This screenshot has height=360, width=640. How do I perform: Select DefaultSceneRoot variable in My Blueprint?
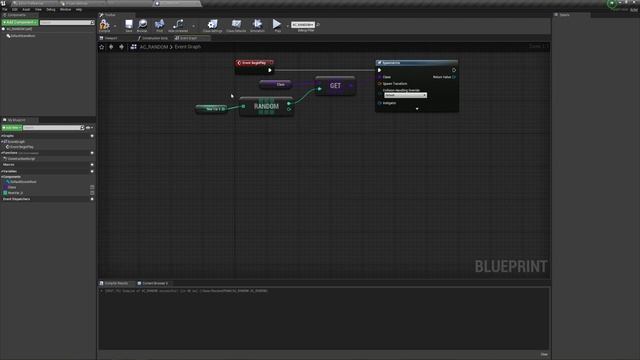22,182
